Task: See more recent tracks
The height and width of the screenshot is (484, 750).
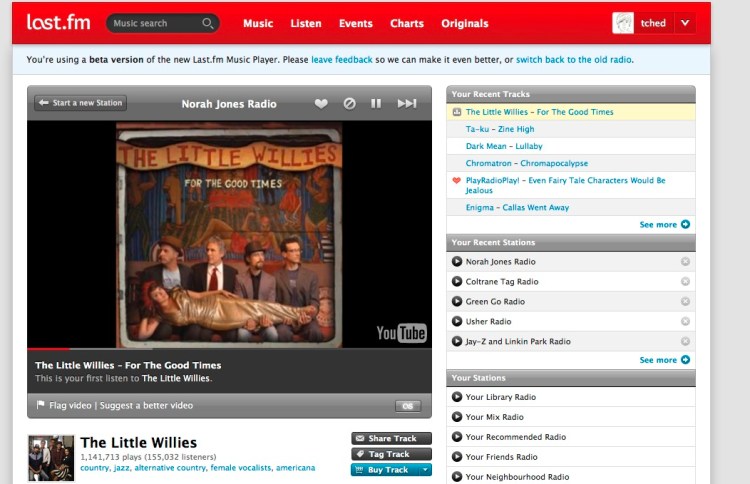Action: (x=664, y=224)
